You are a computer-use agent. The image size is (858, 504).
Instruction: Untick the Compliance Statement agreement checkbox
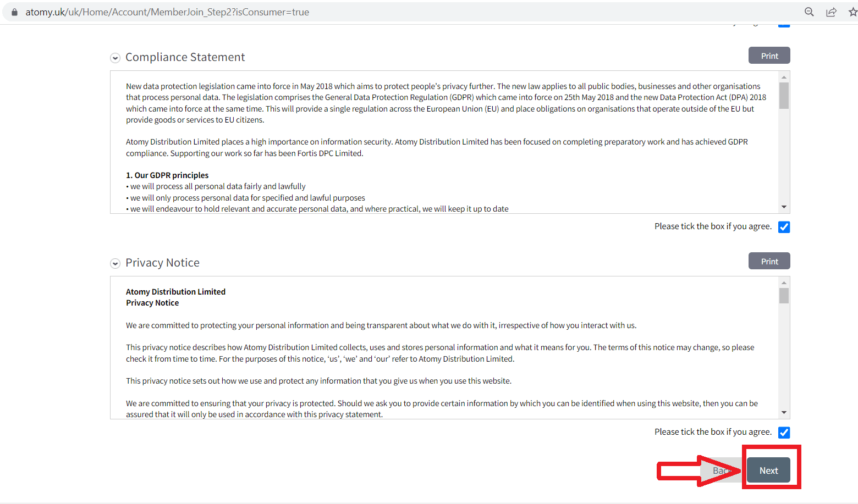click(784, 227)
